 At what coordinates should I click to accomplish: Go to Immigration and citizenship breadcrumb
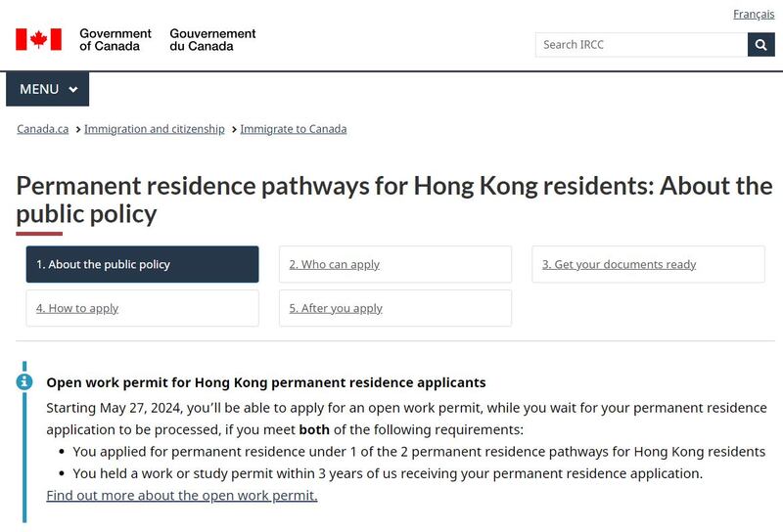tap(155, 129)
